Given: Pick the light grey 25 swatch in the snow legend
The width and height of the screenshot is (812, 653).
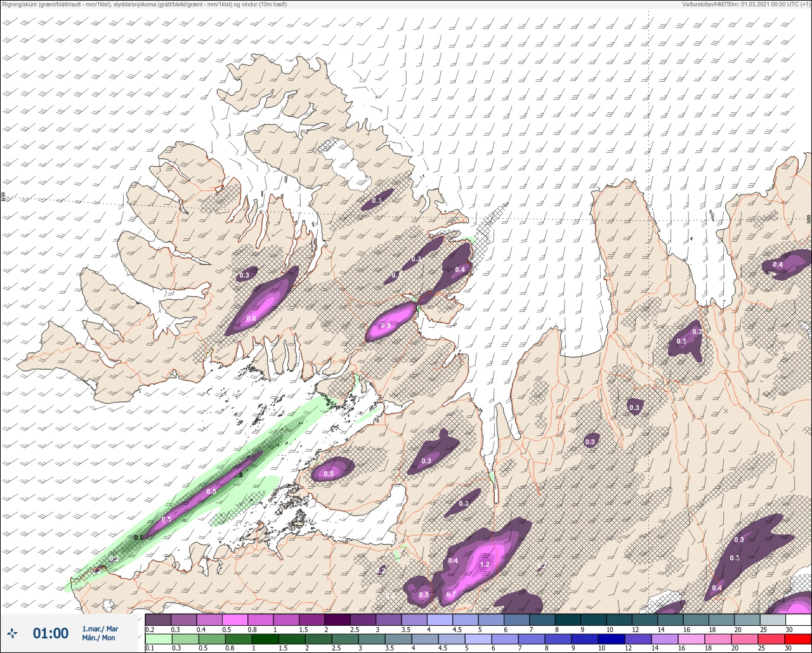Looking at the screenshot, I should pyautogui.click(x=773, y=619).
